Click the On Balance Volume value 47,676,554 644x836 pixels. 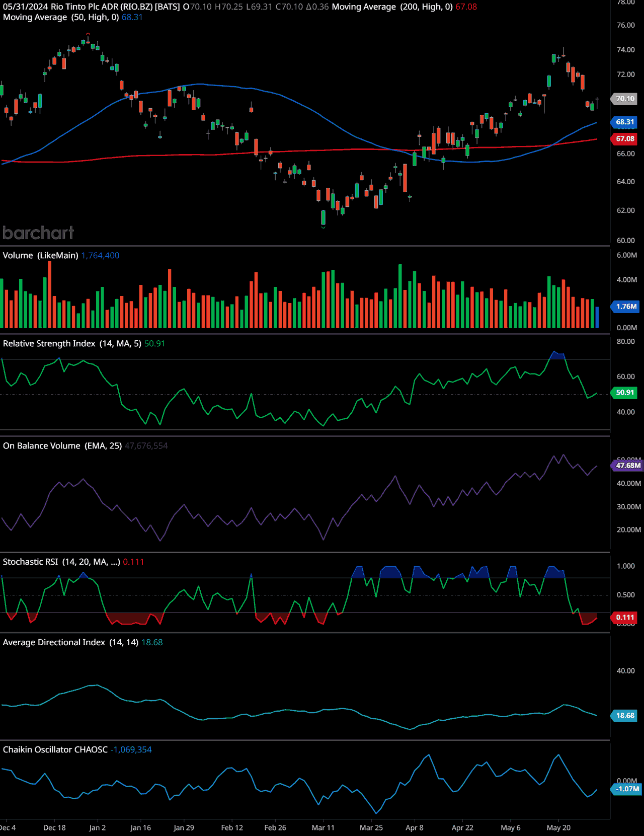(146, 446)
